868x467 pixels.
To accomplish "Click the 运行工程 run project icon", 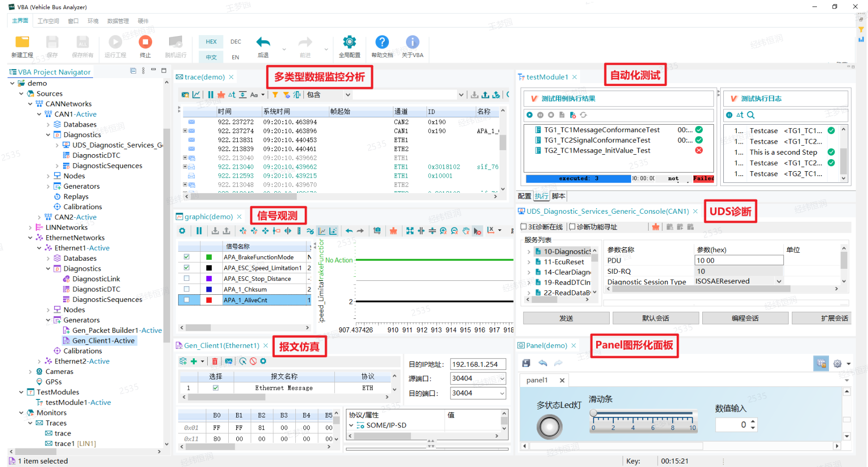I will click(x=115, y=42).
